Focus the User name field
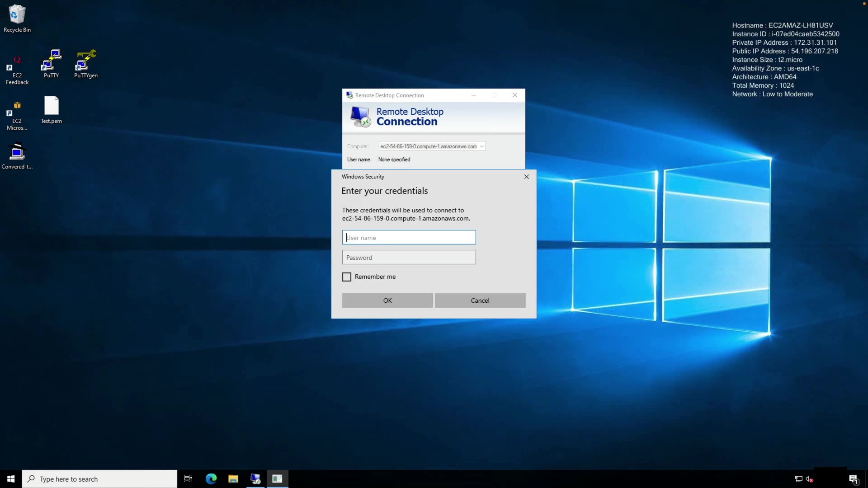This screenshot has width=868, height=488. (x=409, y=238)
